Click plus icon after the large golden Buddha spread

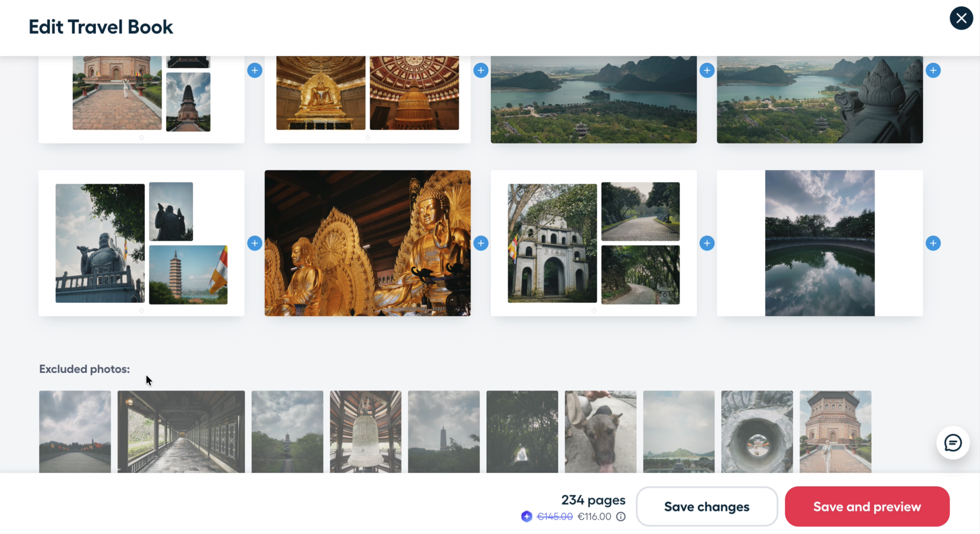click(x=480, y=243)
